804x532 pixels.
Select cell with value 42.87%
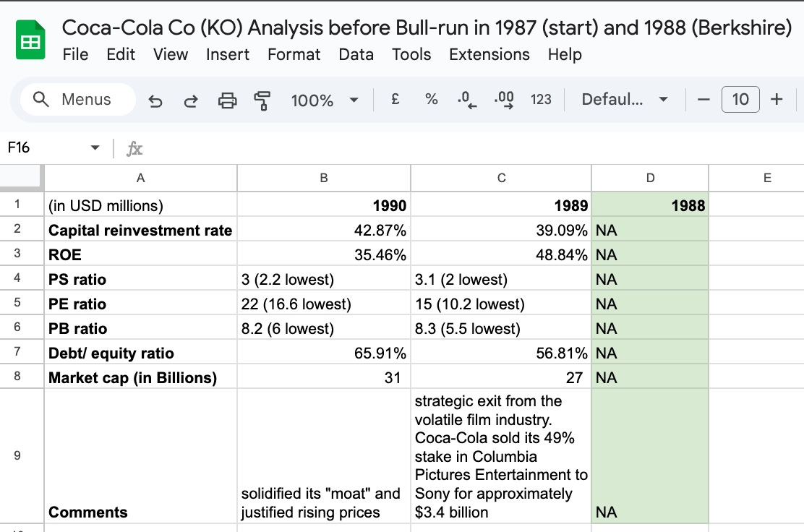point(323,230)
